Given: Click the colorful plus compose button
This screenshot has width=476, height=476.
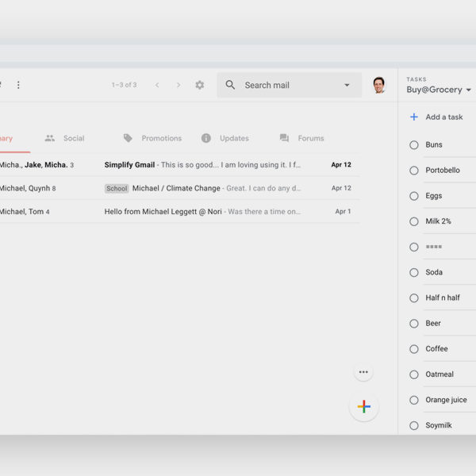Looking at the screenshot, I should [363, 407].
